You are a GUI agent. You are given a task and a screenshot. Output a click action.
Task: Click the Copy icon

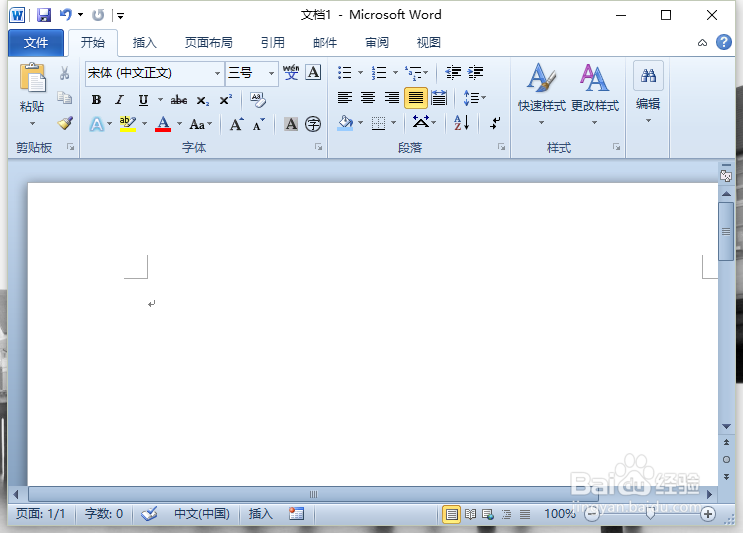64,98
